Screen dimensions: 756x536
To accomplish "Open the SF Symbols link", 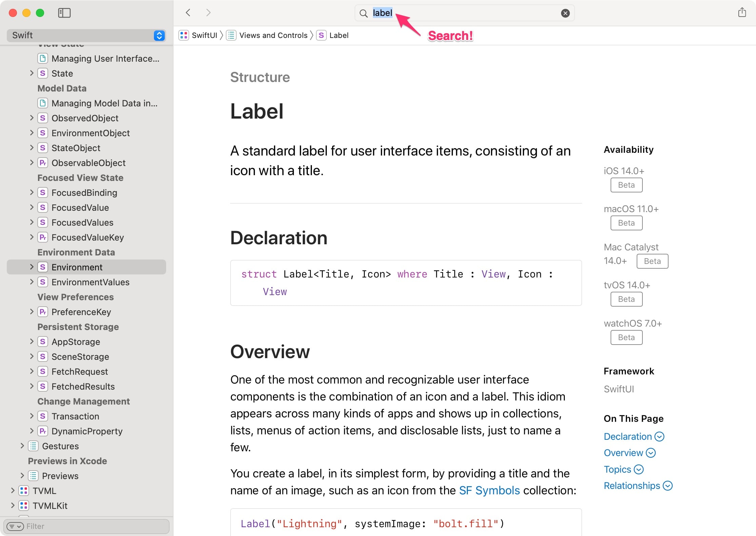I will coord(489,490).
